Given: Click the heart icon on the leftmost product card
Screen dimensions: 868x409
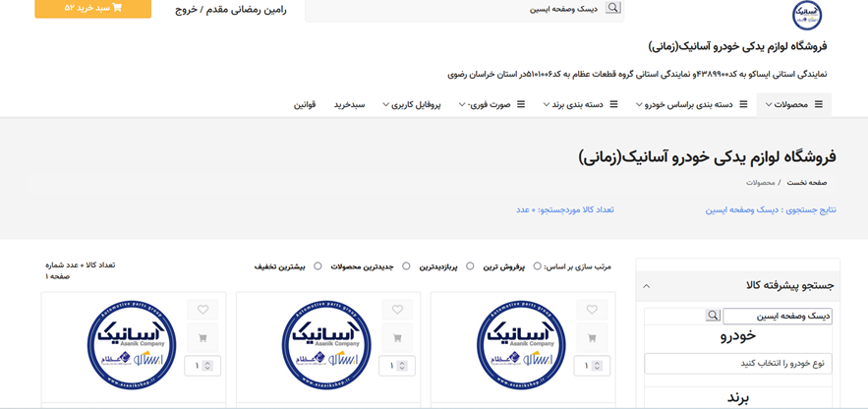Looking at the screenshot, I should coord(203,310).
